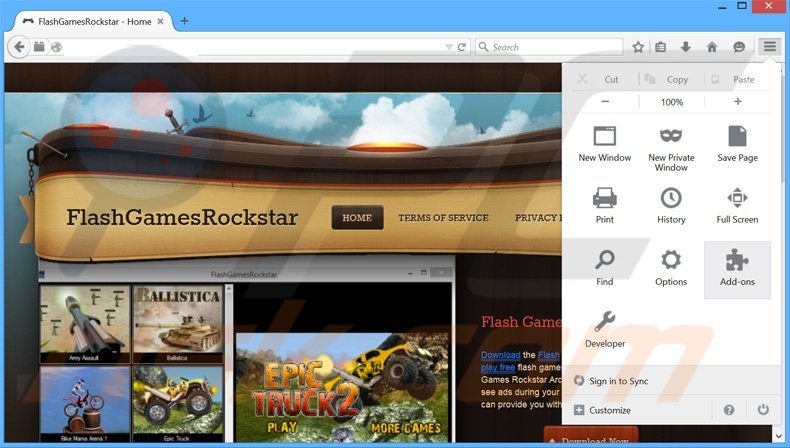Open New Private Window
The width and height of the screenshot is (790, 448).
[671, 149]
